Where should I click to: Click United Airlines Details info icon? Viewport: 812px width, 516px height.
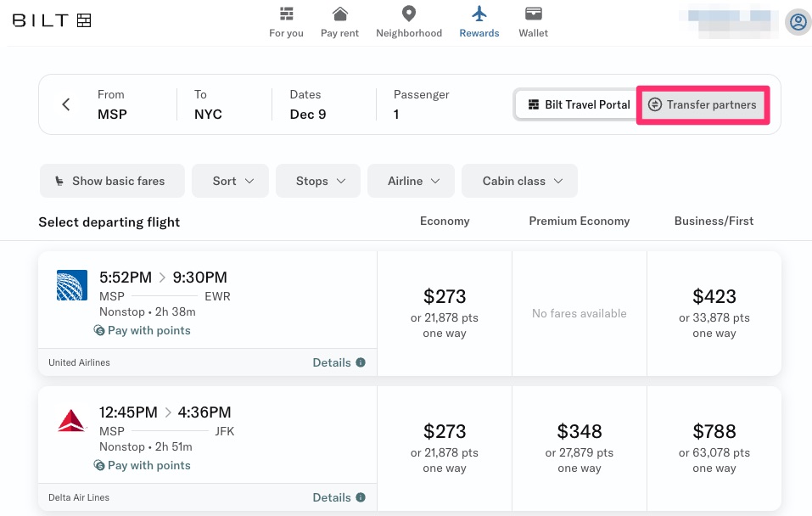(x=361, y=362)
